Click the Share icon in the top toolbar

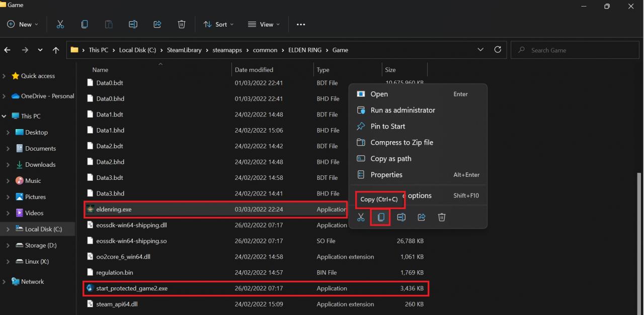[157, 24]
